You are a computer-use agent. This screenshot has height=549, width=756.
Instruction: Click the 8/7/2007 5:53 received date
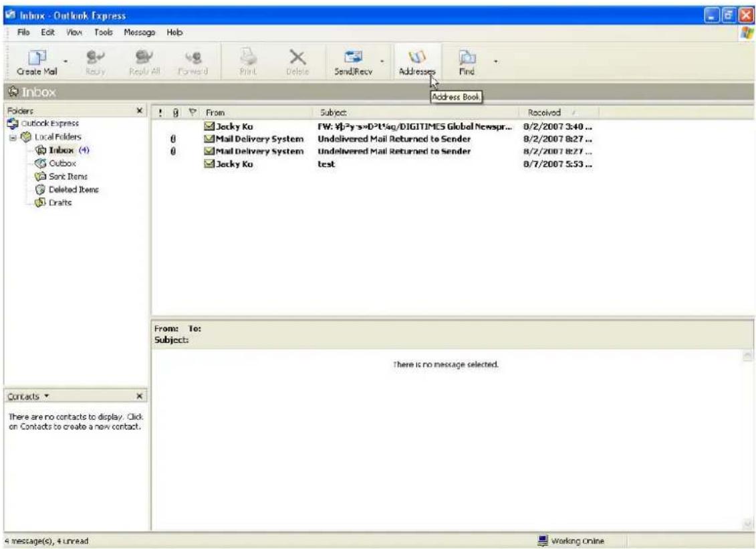[x=557, y=164]
